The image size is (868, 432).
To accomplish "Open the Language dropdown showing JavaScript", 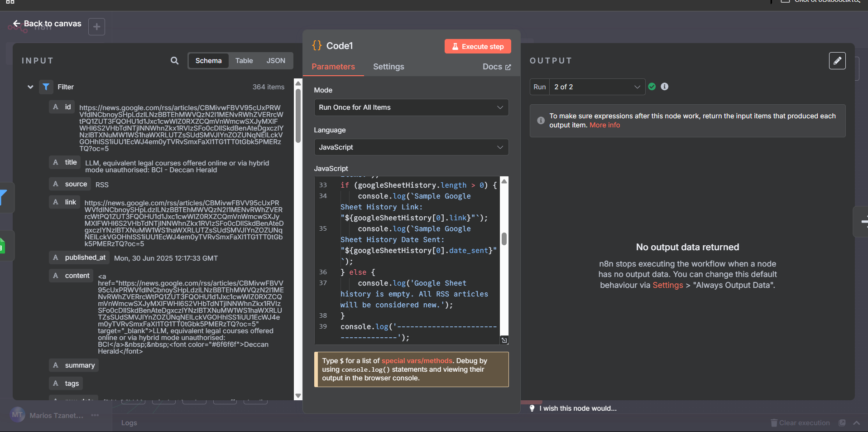I will (x=411, y=147).
